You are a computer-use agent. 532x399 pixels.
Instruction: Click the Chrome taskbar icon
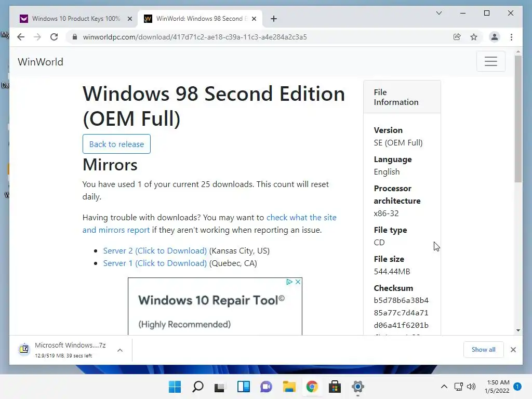coord(312,387)
